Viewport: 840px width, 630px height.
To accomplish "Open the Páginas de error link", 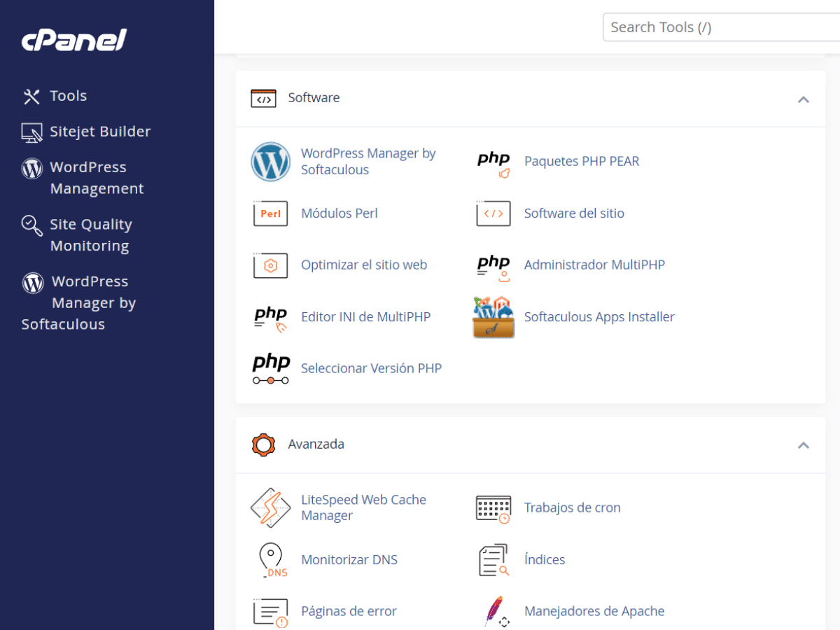I will click(349, 612).
